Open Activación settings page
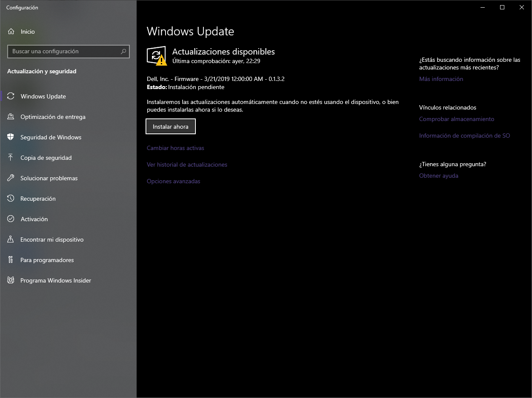The width and height of the screenshot is (532, 398). click(x=68, y=219)
